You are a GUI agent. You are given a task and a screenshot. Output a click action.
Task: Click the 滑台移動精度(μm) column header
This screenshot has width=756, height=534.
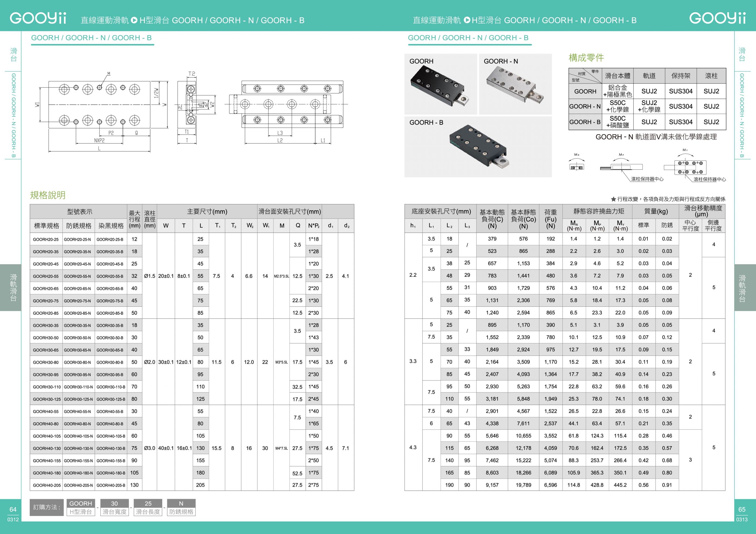pos(702,211)
